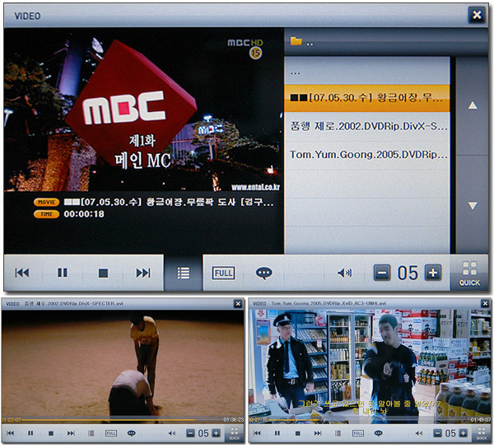
Task: Decrease volume with minus in main player
Action: tap(382, 273)
